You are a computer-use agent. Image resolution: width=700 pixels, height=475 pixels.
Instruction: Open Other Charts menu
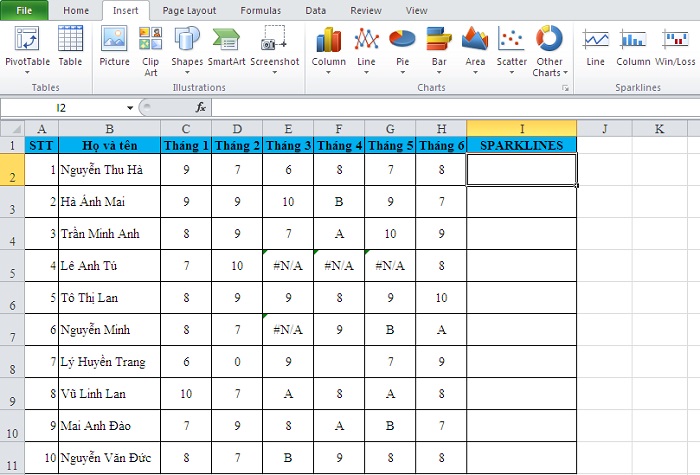[x=550, y=51]
